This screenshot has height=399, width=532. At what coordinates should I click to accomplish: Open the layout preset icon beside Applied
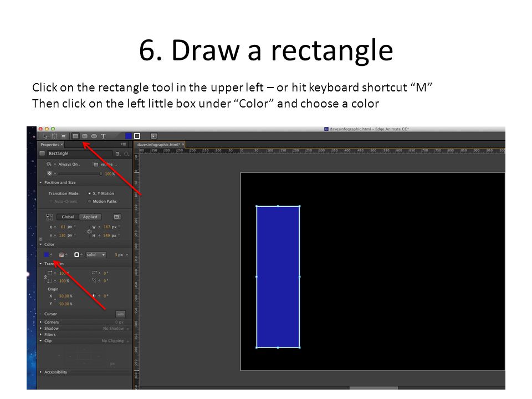click(116, 217)
